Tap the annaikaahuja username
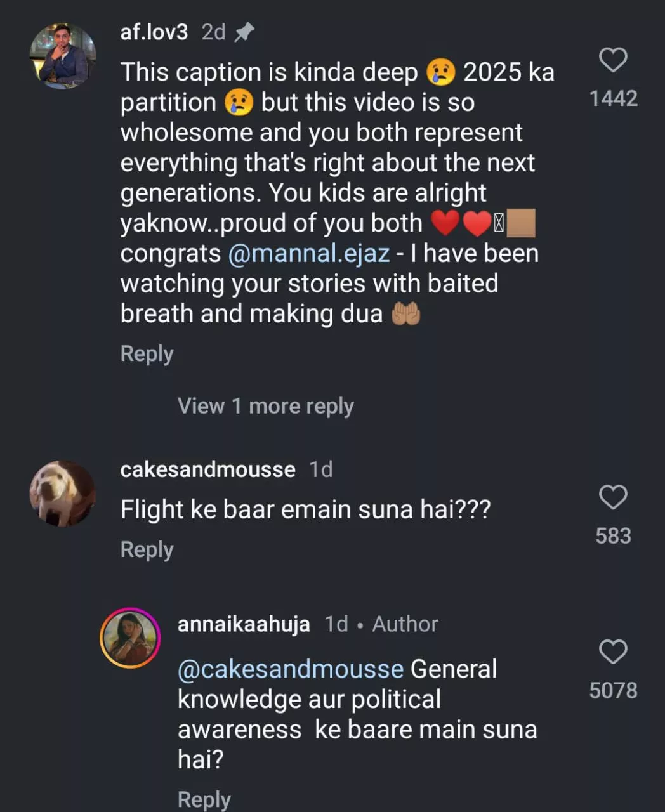Viewport: 665px width, 812px height. pos(244,624)
